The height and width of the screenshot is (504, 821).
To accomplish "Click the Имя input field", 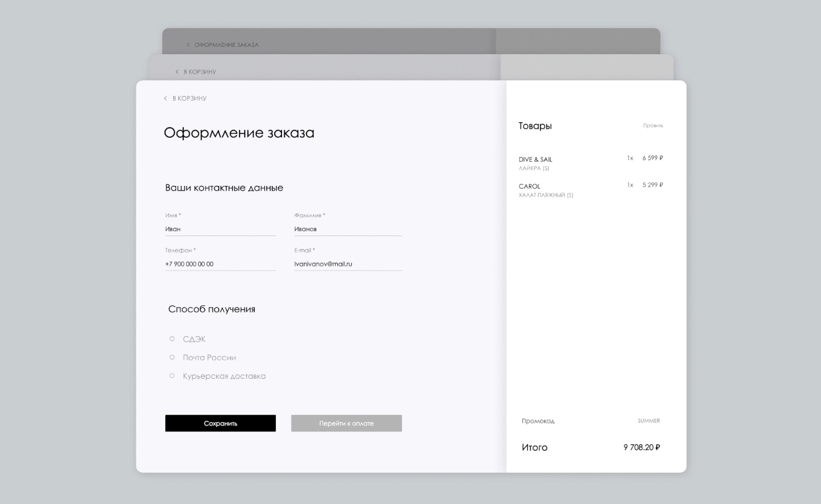I will [x=220, y=228].
